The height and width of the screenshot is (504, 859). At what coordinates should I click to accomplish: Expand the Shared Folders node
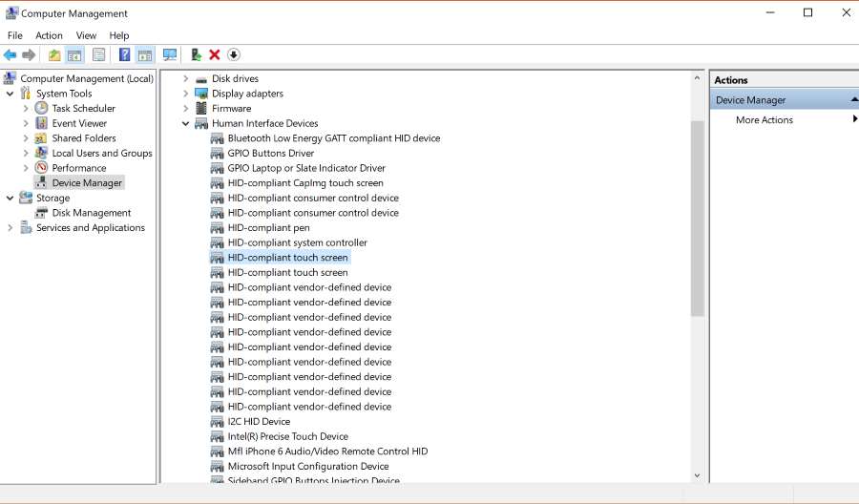tap(26, 138)
